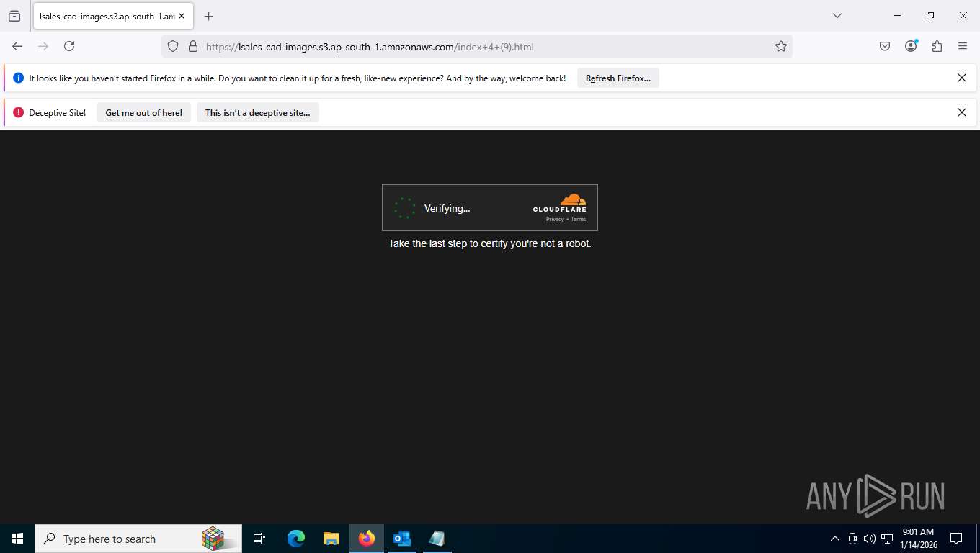Focus the URL address bar
980x553 pixels.
(477, 47)
